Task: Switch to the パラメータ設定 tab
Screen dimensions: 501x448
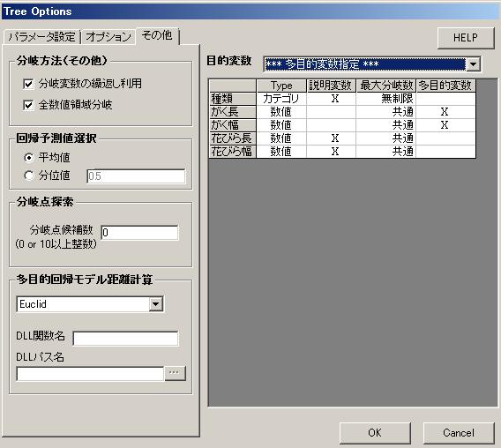Action: point(41,37)
